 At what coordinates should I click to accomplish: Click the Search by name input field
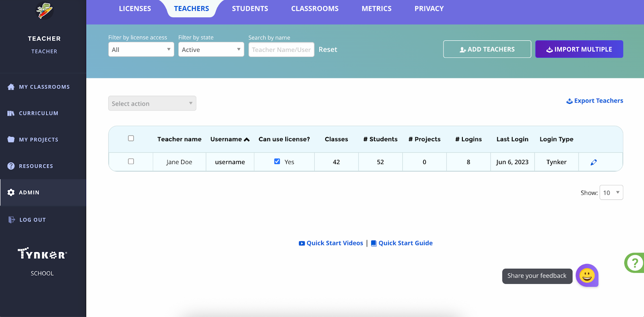[x=281, y=50]
